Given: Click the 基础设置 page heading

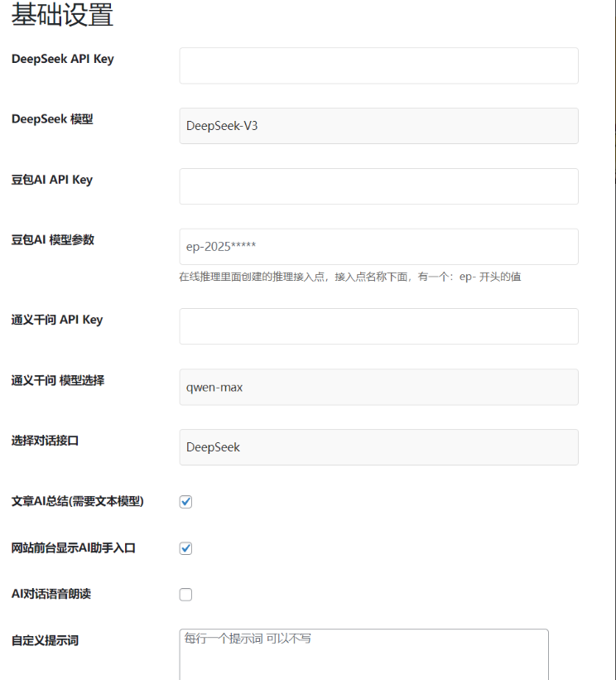Looking at the screenshot, I should [62, 14].
